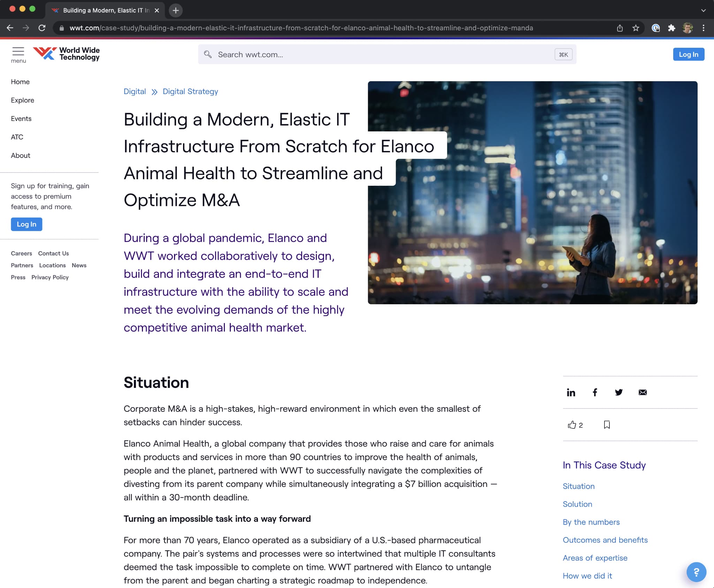
Task: Click the Home navigation menu item
Action: coord(20,82)
